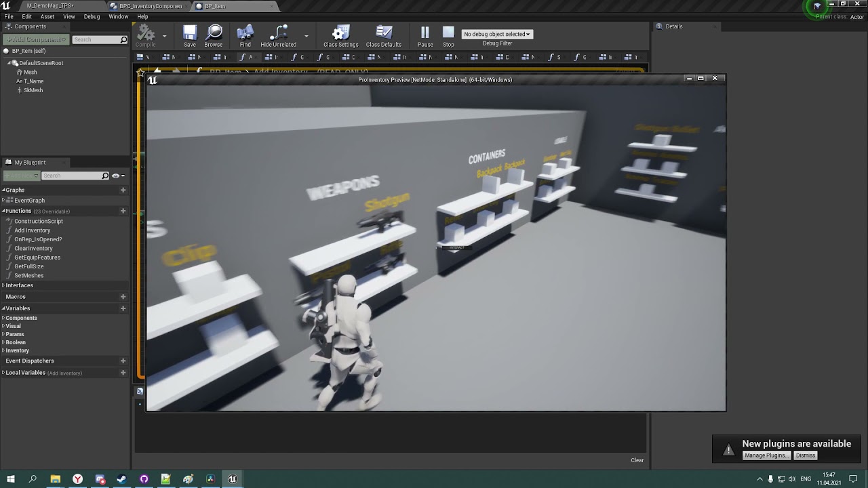Click Manage Plugins button

(766, 455)
